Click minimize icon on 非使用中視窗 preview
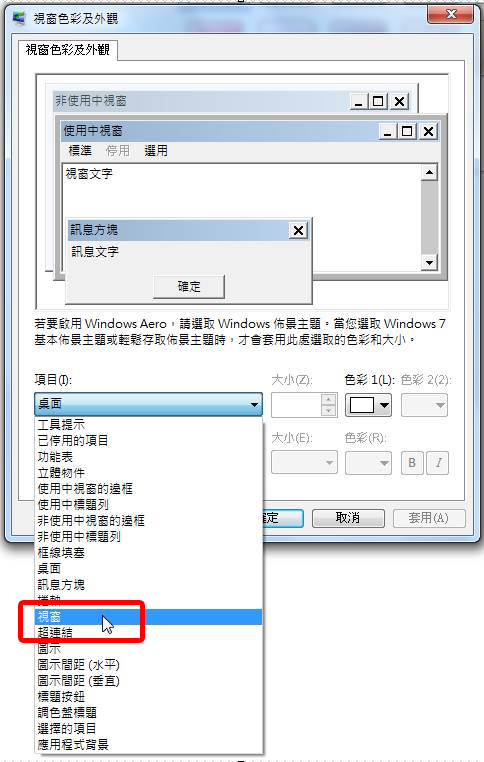484x762 pixels. 359,102
